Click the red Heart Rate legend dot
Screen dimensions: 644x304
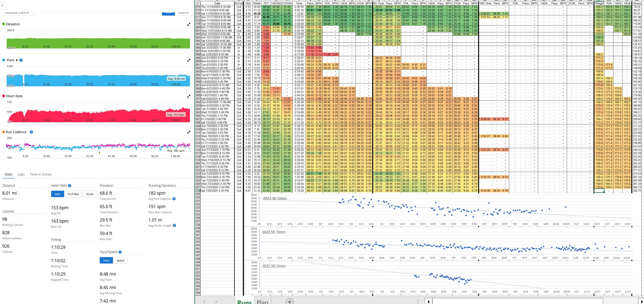point(4,96)
